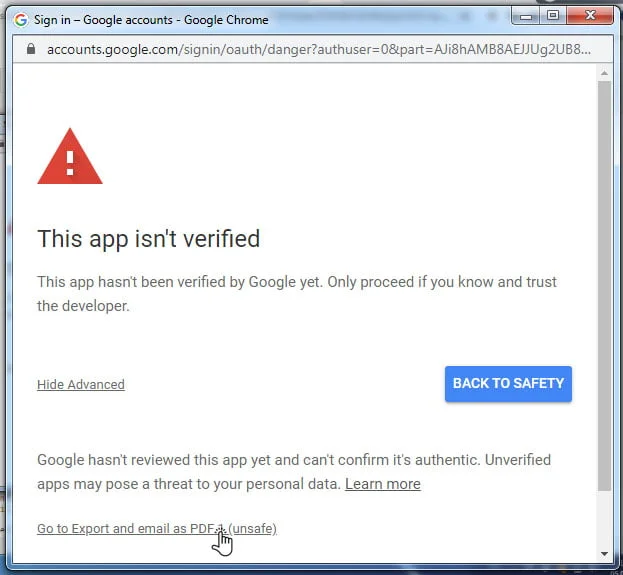Click the red warning triangle icon

(x=70, y=157)
